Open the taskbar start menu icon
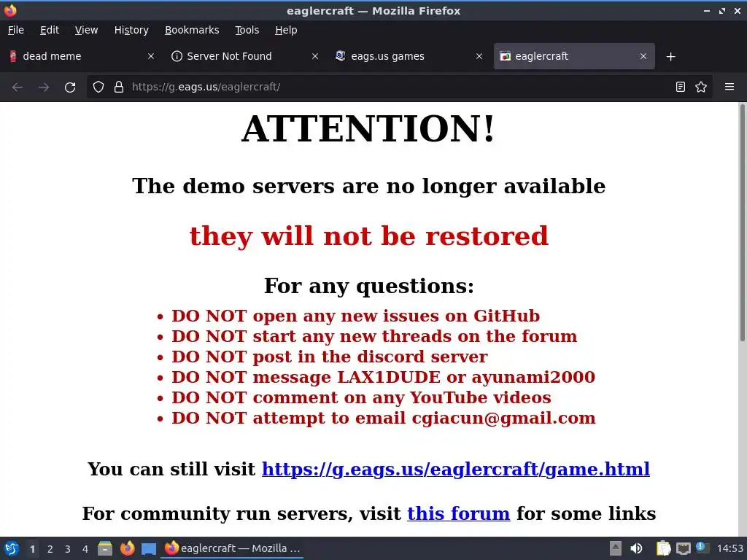Viewport: 747px width, 560px height. pyautogui.click(x=12, y=548)
